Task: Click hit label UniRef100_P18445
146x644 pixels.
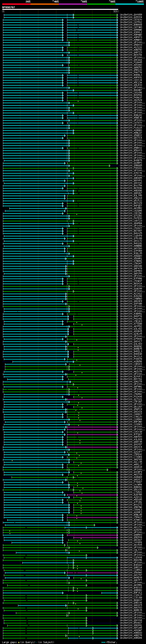Action: (x=131, y=63)
